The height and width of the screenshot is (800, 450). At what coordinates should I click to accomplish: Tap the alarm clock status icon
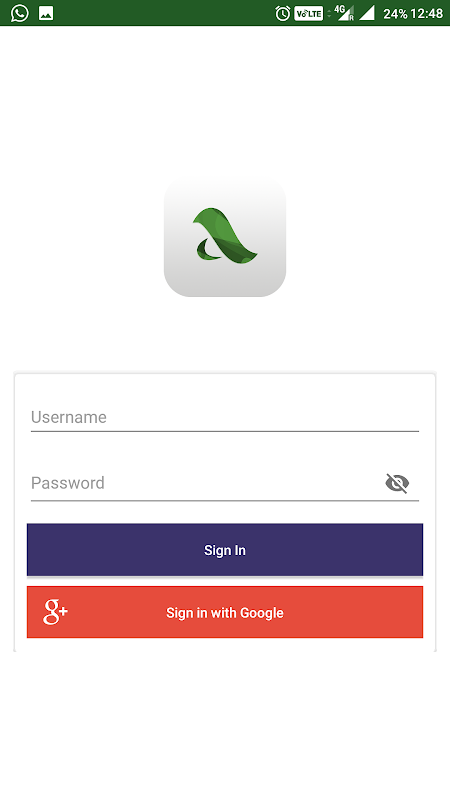(x=283, y=13)
